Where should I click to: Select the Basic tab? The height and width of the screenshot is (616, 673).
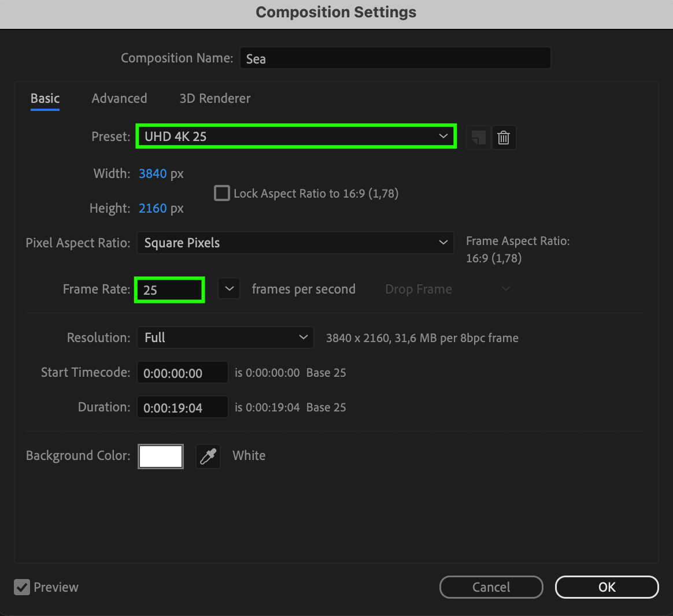45,98
